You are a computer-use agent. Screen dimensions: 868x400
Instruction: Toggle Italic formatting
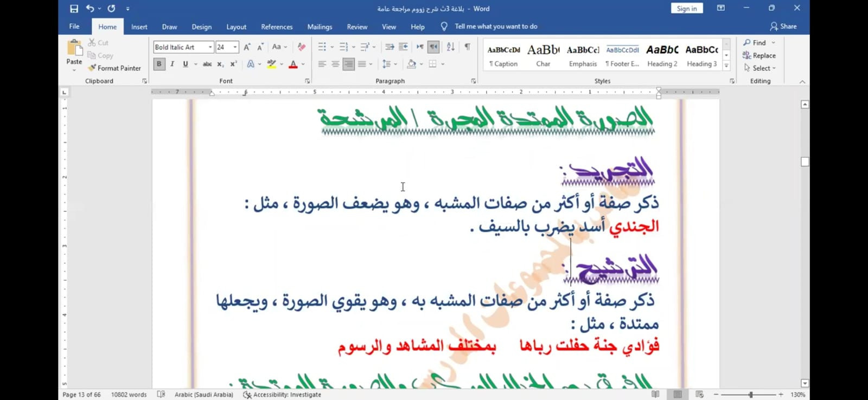pos(172,64)
